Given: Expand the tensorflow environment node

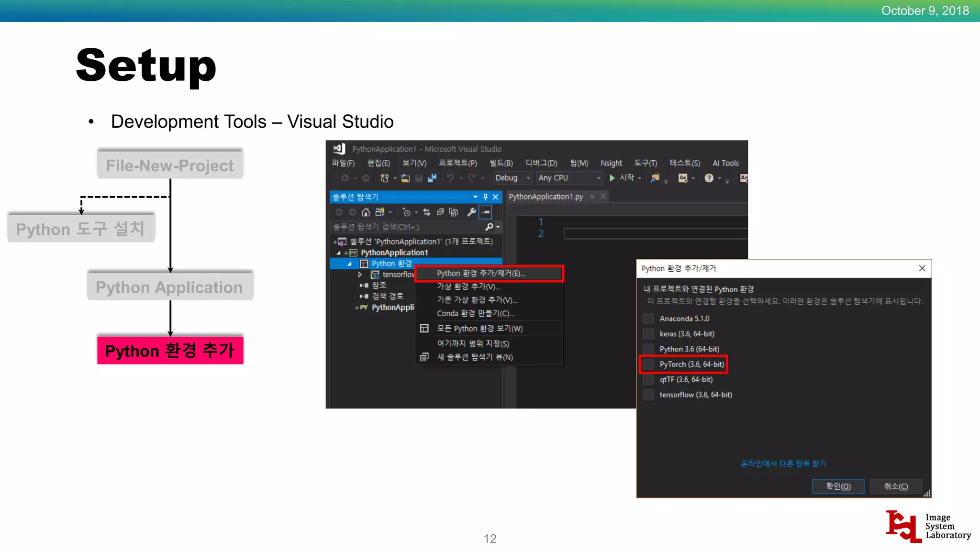Looking at the screenshot, I should (360, 275).
